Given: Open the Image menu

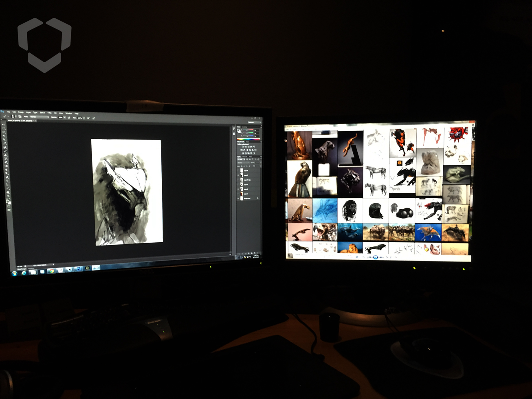Looking at the screenshot, I should (21, 112).
